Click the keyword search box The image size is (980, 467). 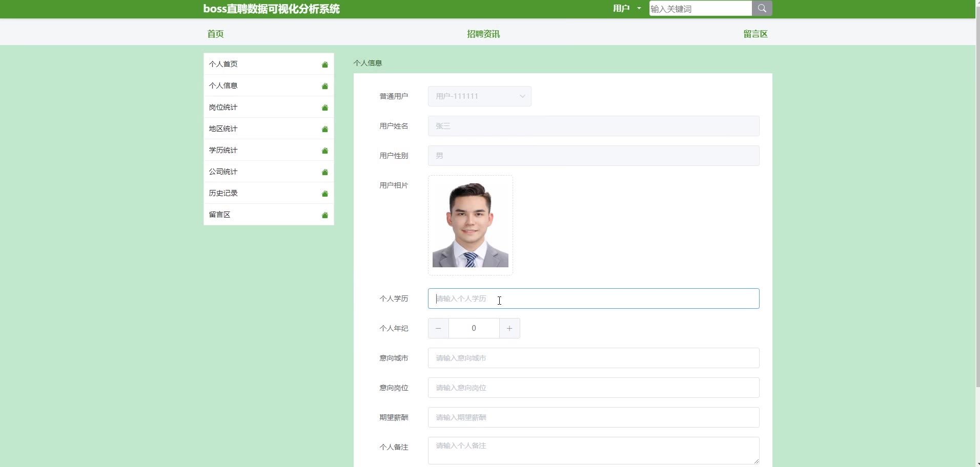[700, 9]
